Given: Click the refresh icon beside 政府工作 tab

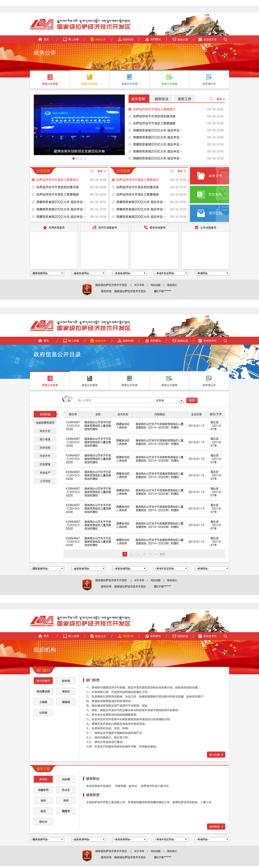Looking at the screenshot, I should [211, 99].
